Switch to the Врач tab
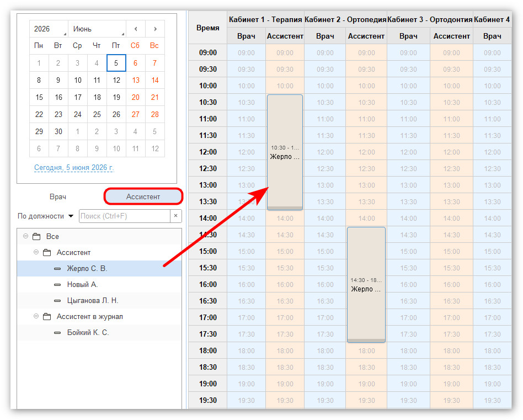This screenshot has width=523, height=420. tap(58, 197)
